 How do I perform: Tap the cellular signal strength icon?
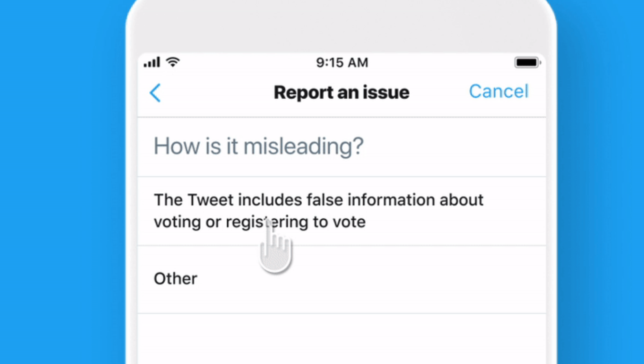pos(152,63)
